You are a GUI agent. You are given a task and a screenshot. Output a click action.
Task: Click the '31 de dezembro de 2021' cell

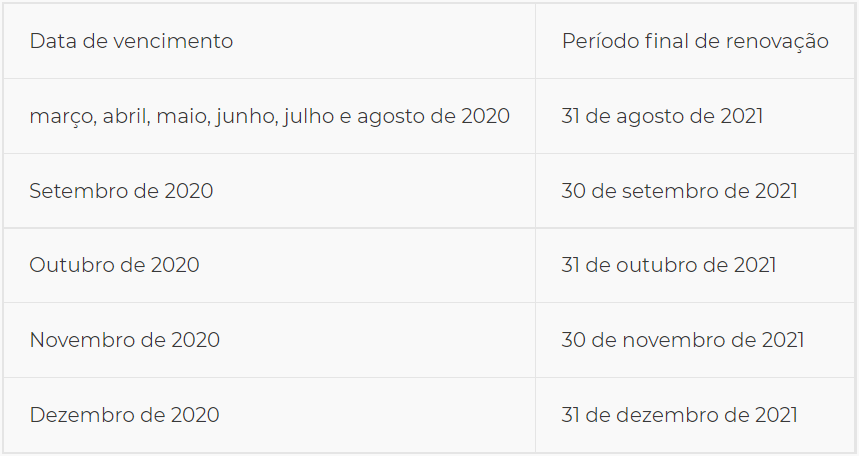coord(679,415)
